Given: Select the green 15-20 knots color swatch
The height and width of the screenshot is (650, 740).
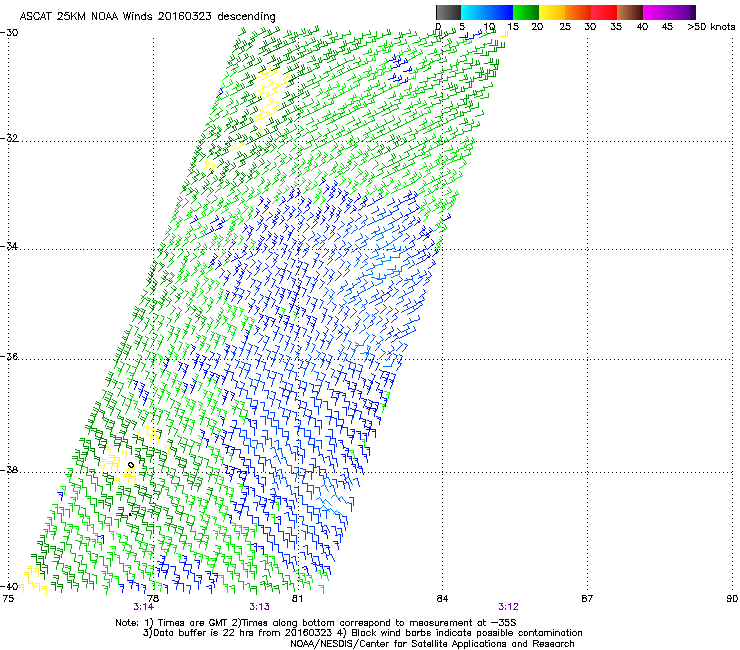Looking at the screenshot, I should tap(526, 12).
